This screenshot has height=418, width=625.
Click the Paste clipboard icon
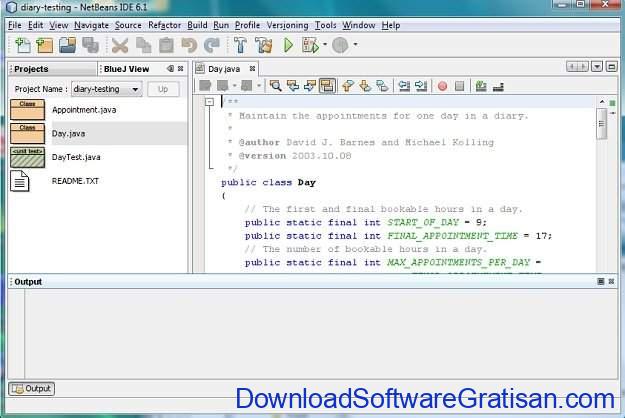(166, 45)
